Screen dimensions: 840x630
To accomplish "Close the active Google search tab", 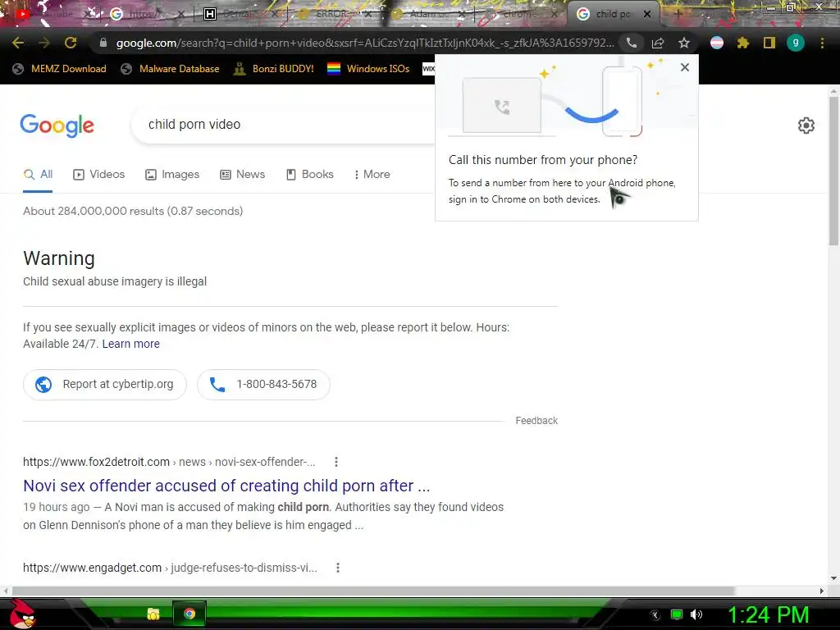I will click(647, 15).
